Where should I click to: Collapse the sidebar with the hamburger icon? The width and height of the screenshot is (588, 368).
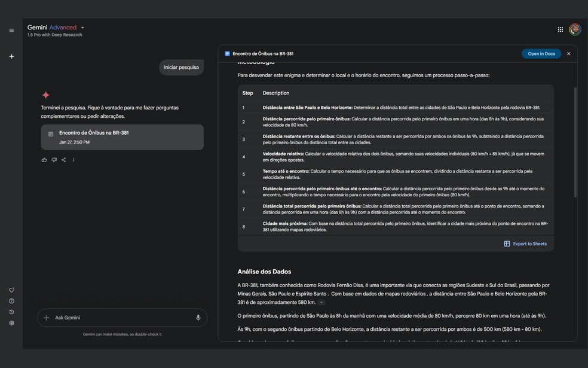[x=11, y=29]
